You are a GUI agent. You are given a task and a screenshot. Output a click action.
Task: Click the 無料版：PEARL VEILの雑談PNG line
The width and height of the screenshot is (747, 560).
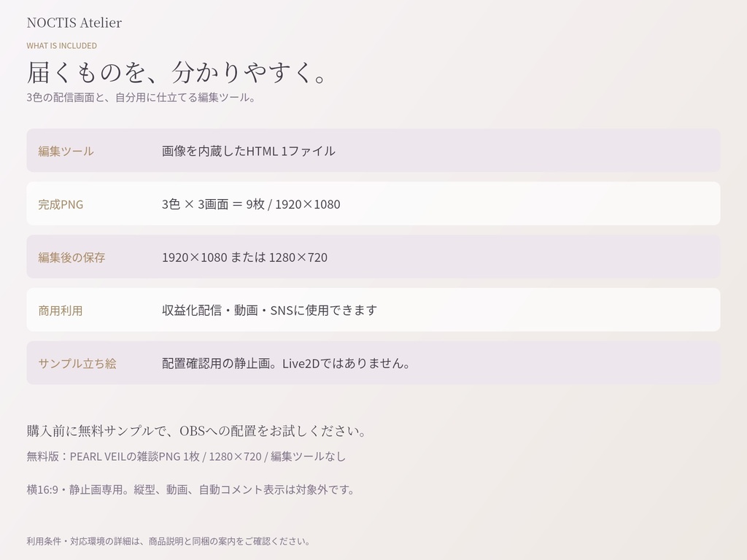186,456
